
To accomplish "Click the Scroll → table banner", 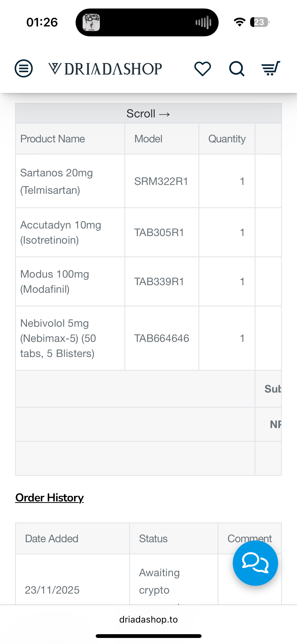I will (148, 114).
